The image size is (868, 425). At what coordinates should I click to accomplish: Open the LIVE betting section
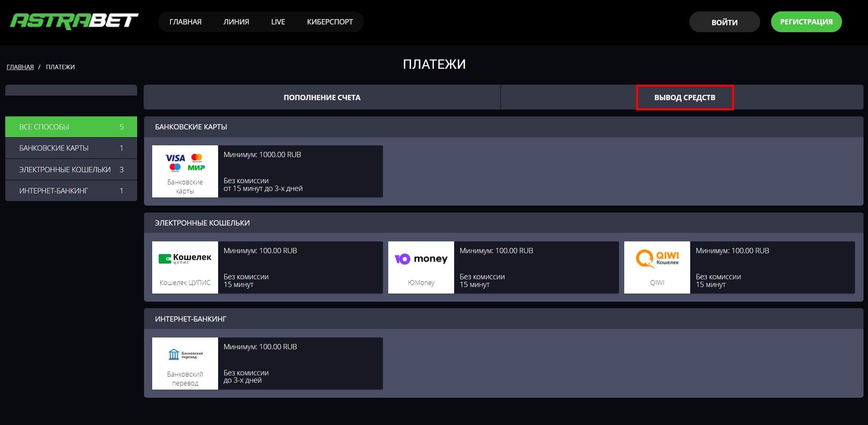278,22
